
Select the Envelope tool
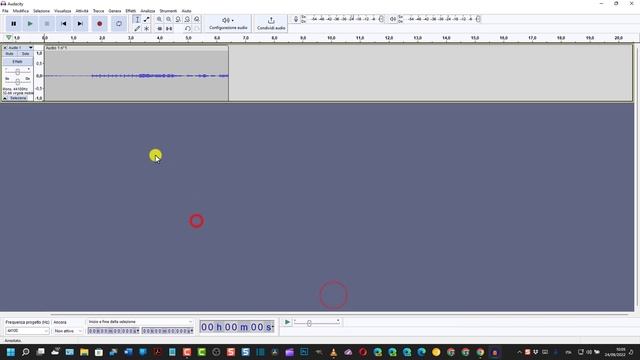pos(147,19)
